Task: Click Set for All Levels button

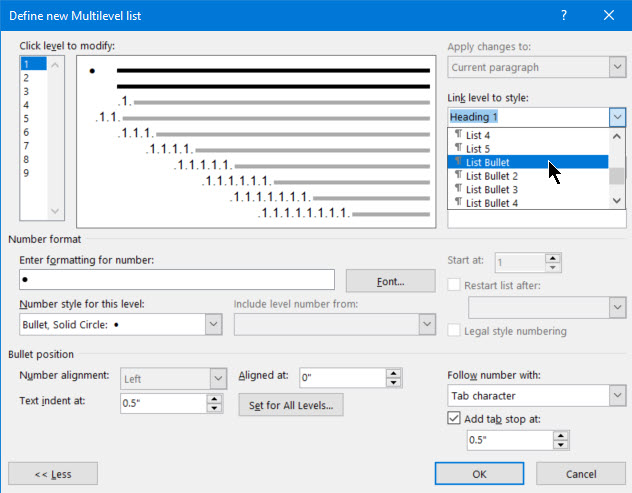Action: (x=291, y=405)
